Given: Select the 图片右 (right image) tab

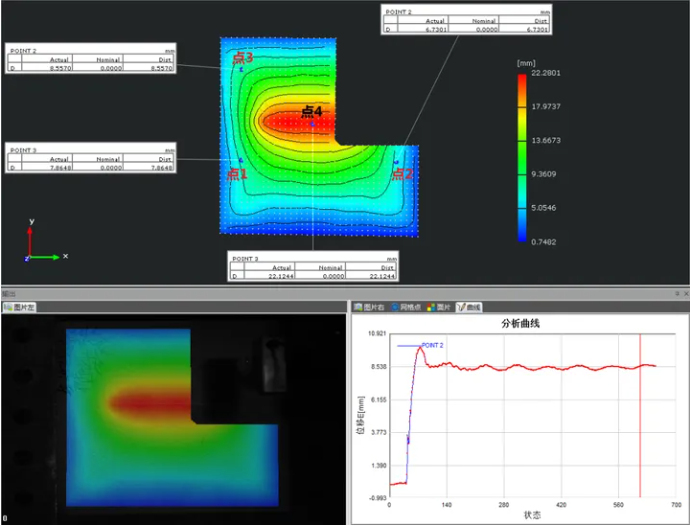Looking at the screenshot, I should [370, 307].
